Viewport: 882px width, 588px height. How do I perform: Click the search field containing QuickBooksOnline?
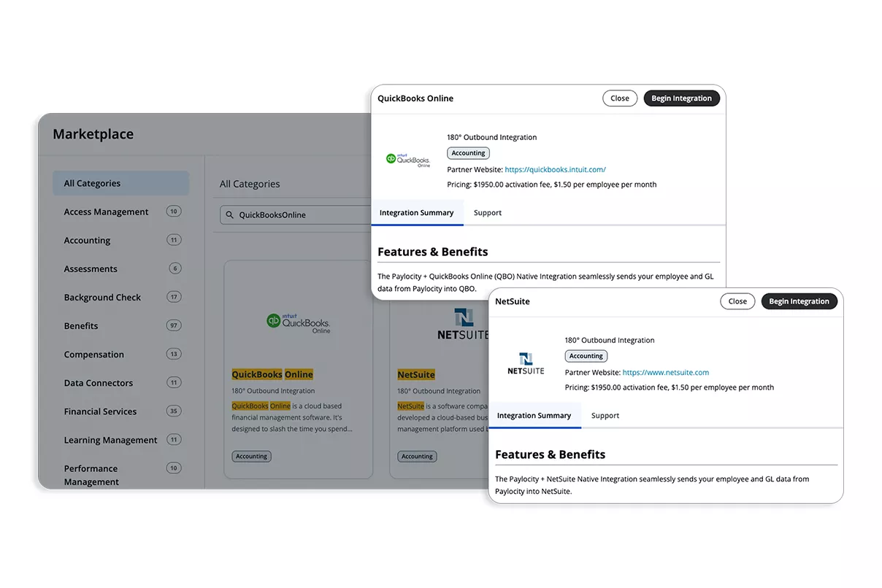(296, 214)
